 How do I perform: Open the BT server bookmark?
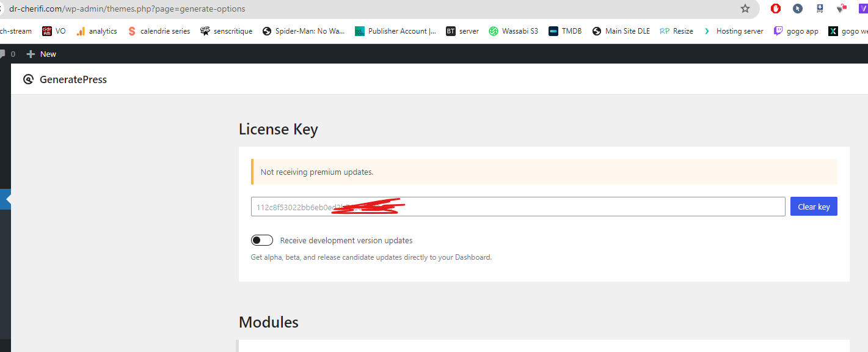(462, 31)
